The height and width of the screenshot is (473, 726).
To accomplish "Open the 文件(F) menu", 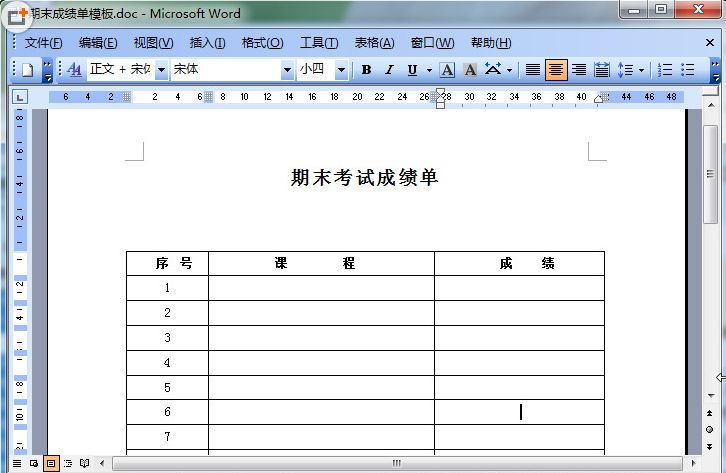I will [44, 43].
